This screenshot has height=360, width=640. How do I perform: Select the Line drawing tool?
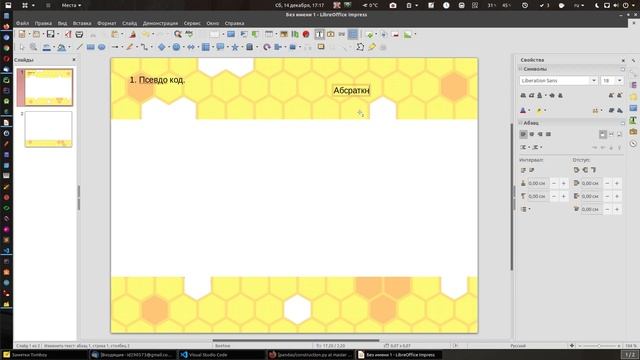coord(80,47)
